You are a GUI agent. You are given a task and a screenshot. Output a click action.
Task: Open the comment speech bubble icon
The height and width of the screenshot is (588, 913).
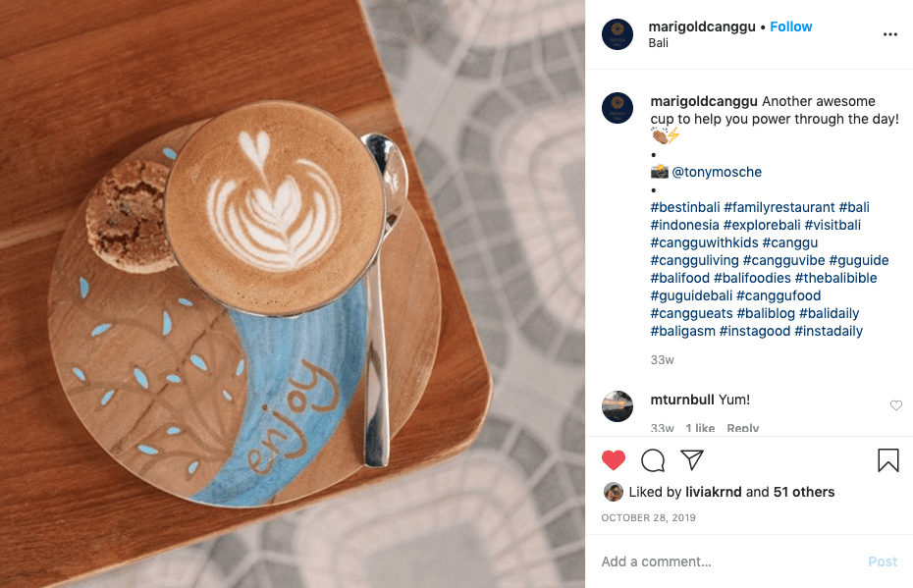click(x=653, y=460)
